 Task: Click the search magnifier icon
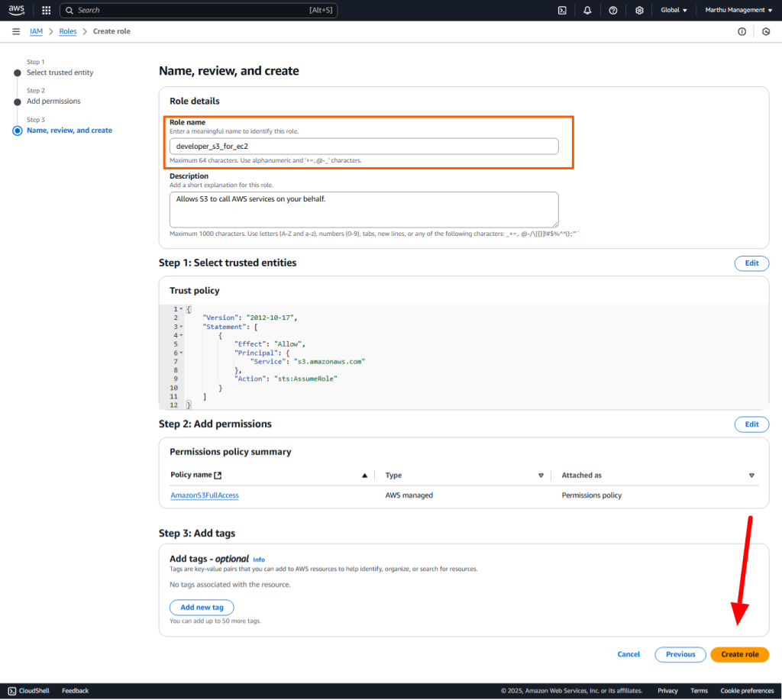[x=69, y=10]
